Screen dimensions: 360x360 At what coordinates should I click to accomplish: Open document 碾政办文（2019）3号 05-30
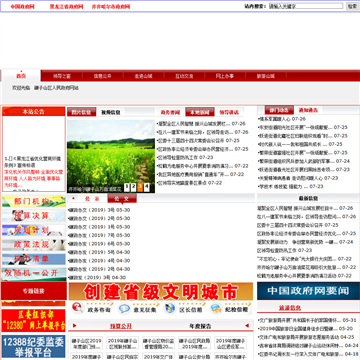tap(99, 210)
